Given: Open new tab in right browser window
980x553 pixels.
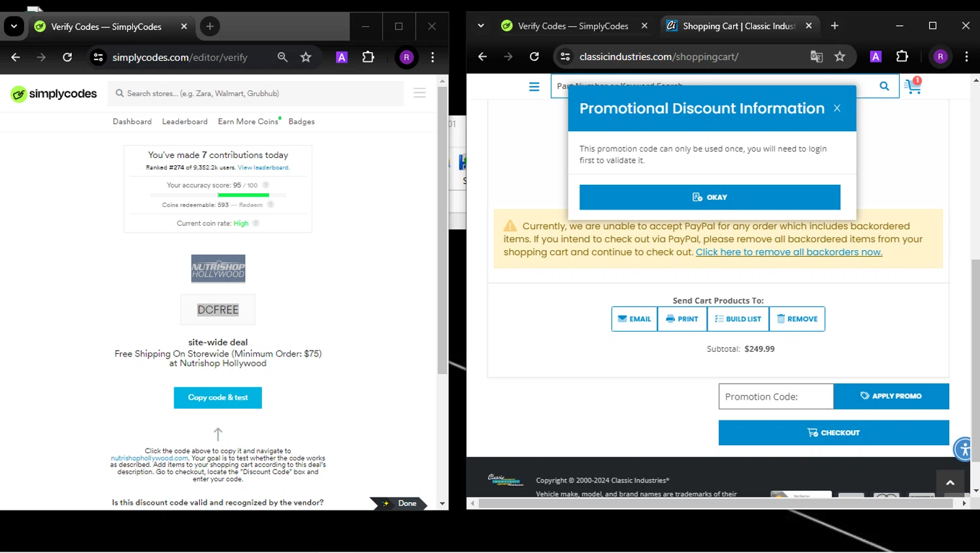Looking at the screenshot, I should (834, 26).
